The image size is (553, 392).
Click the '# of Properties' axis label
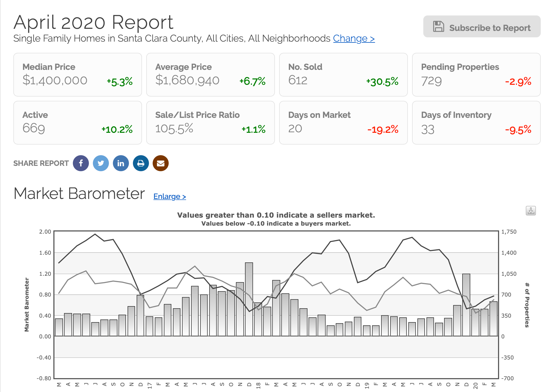[527, 305]
